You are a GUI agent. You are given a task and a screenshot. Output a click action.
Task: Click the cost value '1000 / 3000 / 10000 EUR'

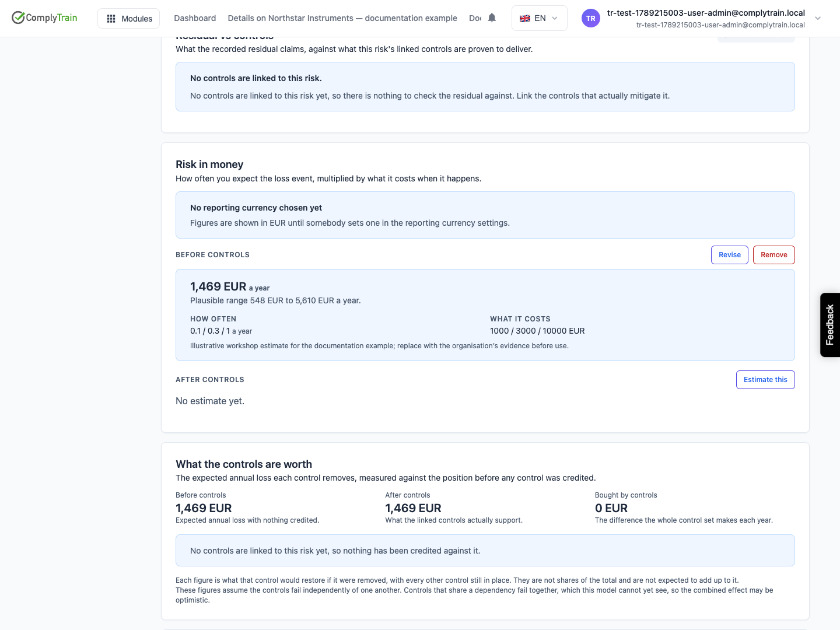click(x=537, y=331)
